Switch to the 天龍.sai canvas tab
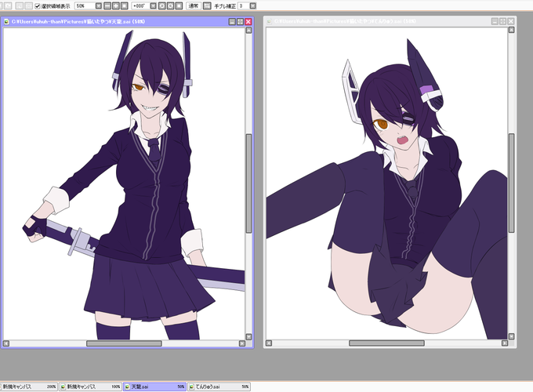The image size is (533, 392). tap(154, 387)
